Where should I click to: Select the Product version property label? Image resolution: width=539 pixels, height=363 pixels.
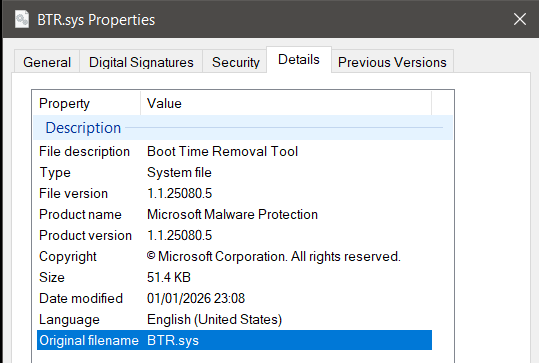tap(85, 235)
